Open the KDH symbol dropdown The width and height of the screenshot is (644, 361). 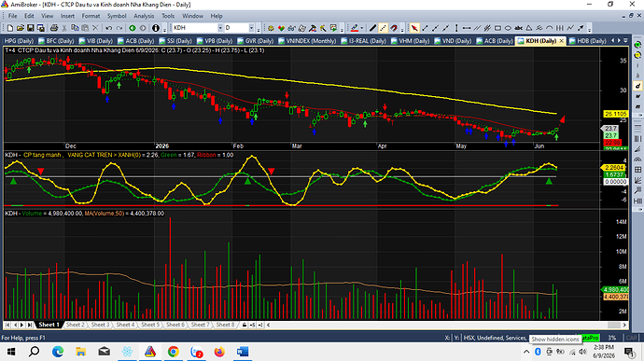point(220,28)
